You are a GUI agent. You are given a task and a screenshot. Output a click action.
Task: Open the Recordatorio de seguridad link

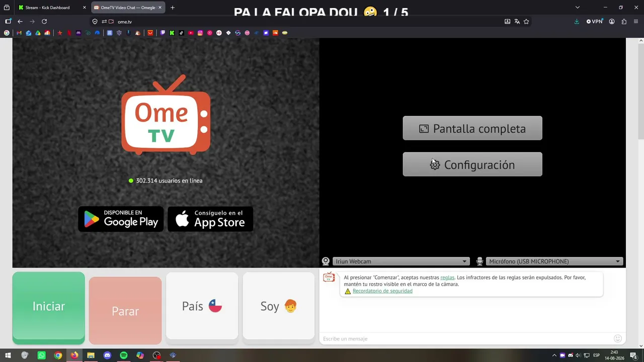(x=382, y=291)
